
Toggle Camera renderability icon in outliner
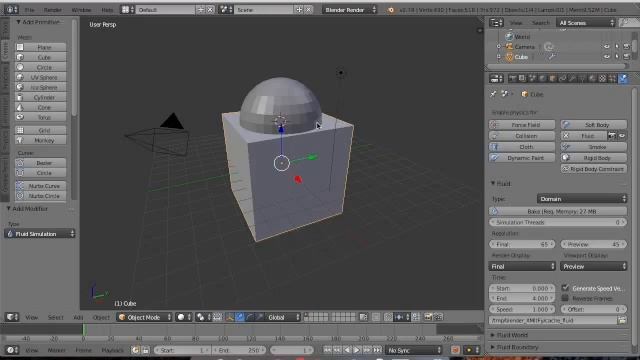coord(627,47)
